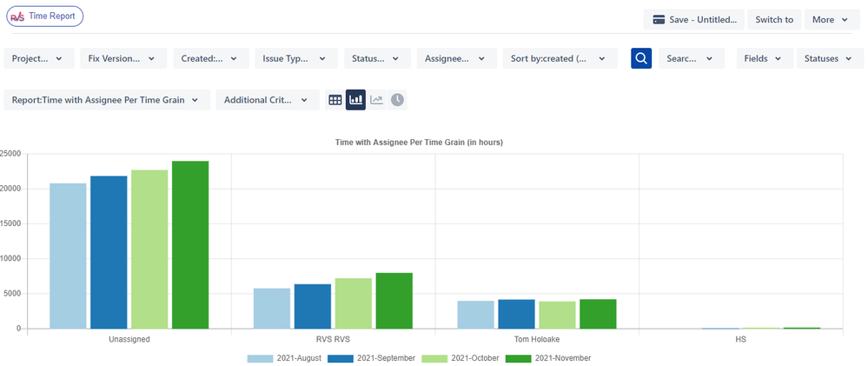Screen dimensions: 868x366
Task: Switch to the table grid view icon
Action: (x=335, y=100)
